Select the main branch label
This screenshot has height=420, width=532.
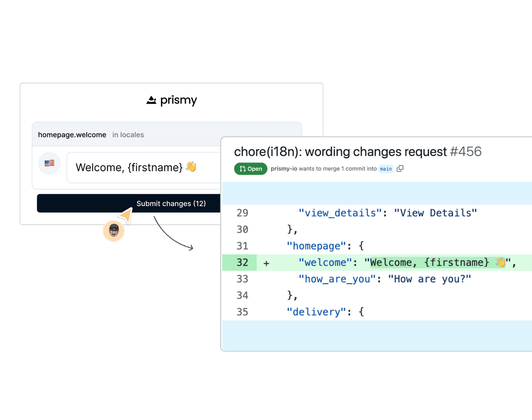coord(386,168)
